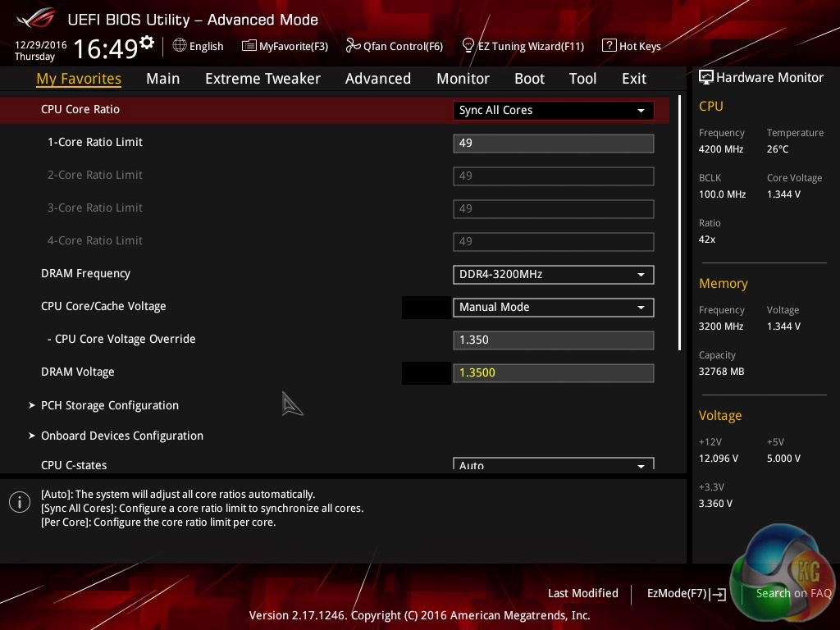
Task: Click the 3.360 V reading
Action: pos(715,504)
